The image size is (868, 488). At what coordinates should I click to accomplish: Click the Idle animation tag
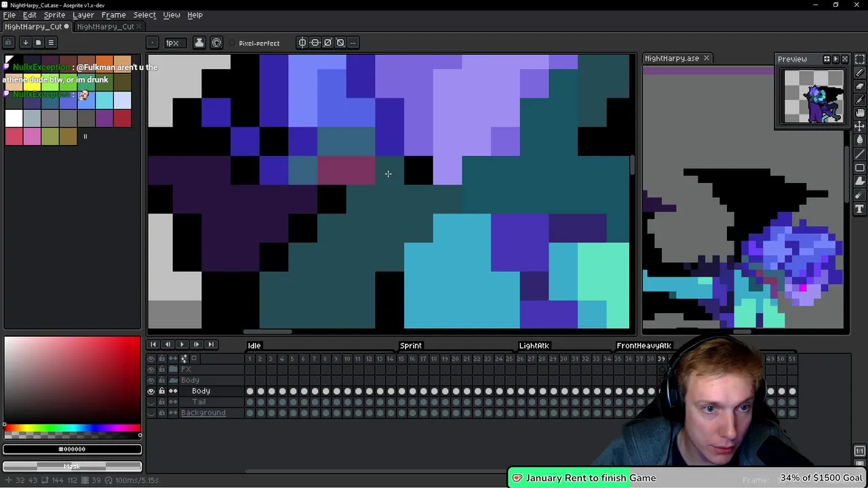[x=254, y=346]
